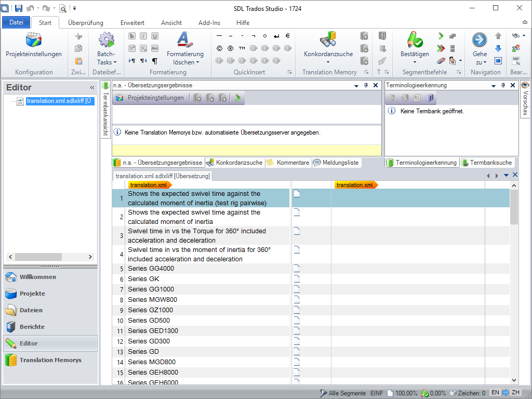
Task: Go to next segment with blue down arrow
Action: click(x=498, y=48)
